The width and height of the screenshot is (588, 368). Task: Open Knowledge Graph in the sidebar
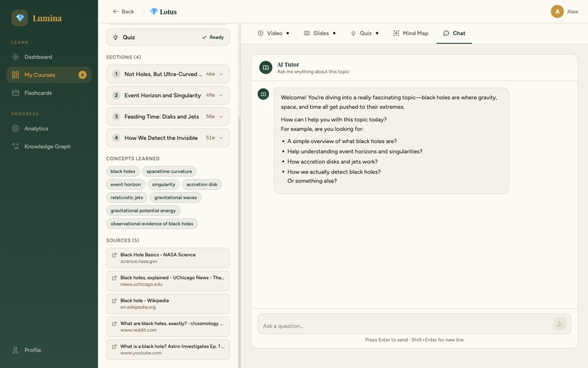coord(49,147)
